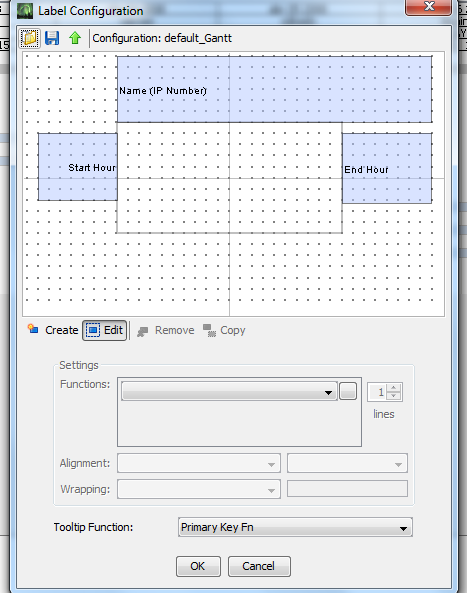Open the second Alignment dropdown
The image size is (467, 593).
coord(347,463)
